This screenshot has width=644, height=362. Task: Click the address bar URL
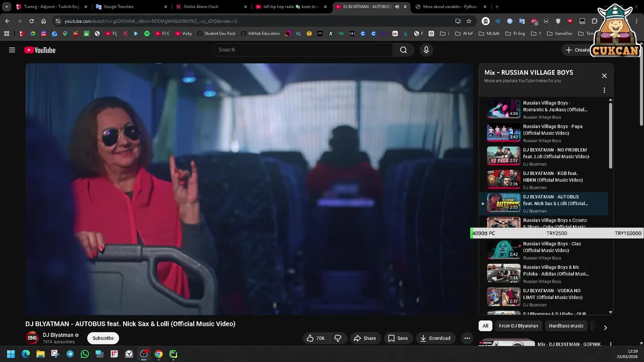[151, 21]
